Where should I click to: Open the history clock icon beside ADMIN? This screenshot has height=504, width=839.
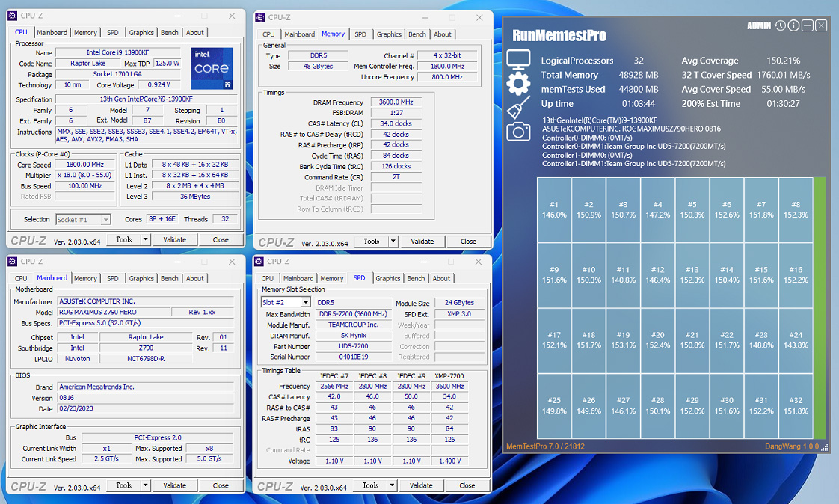click(780, 26)
